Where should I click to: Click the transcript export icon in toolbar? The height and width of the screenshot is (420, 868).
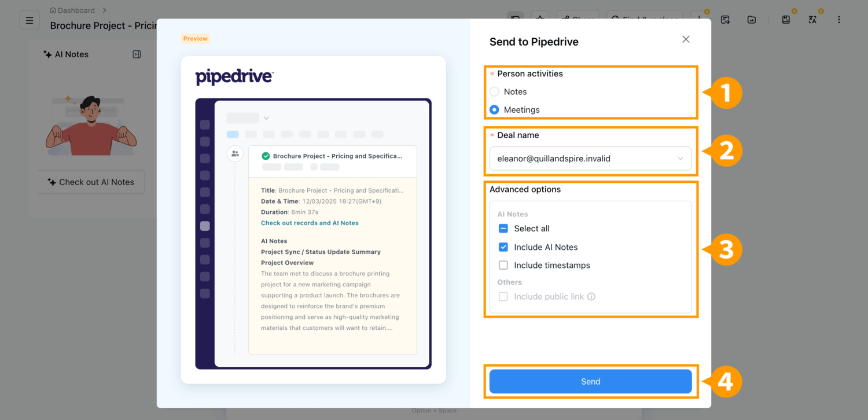coord(725,20)
